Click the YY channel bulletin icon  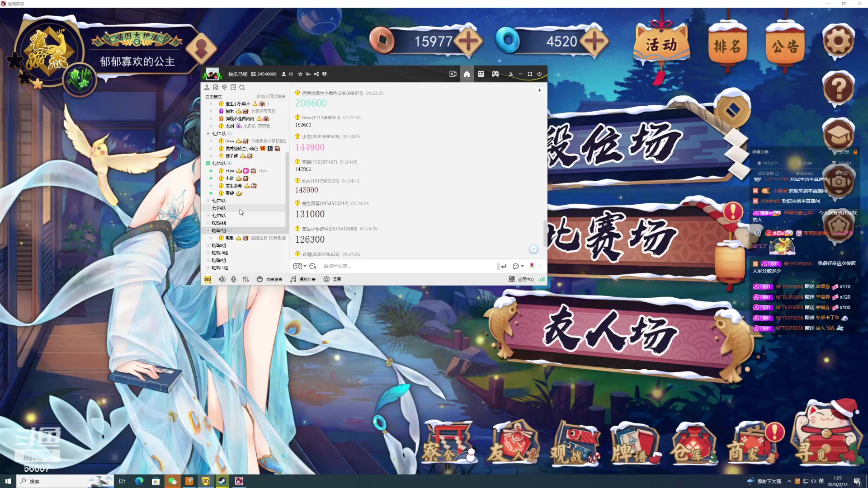[233, 88]
